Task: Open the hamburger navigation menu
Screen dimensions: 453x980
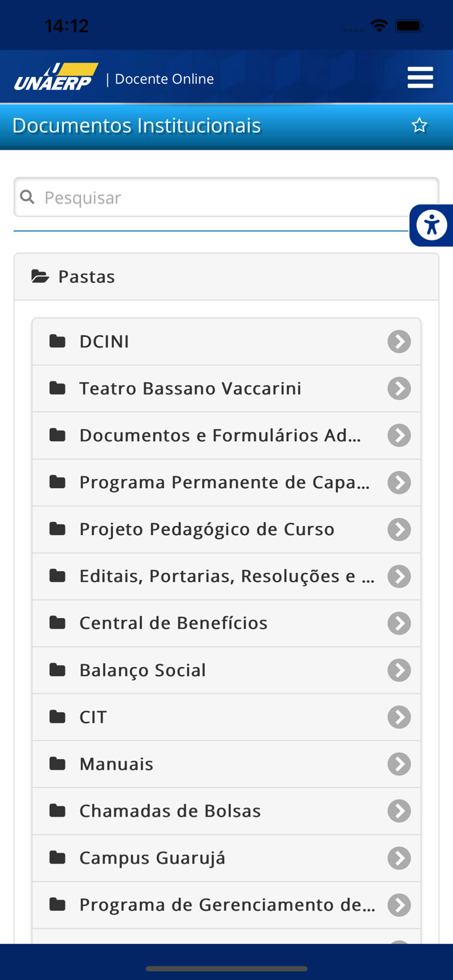Action: [x=420, y=76]
